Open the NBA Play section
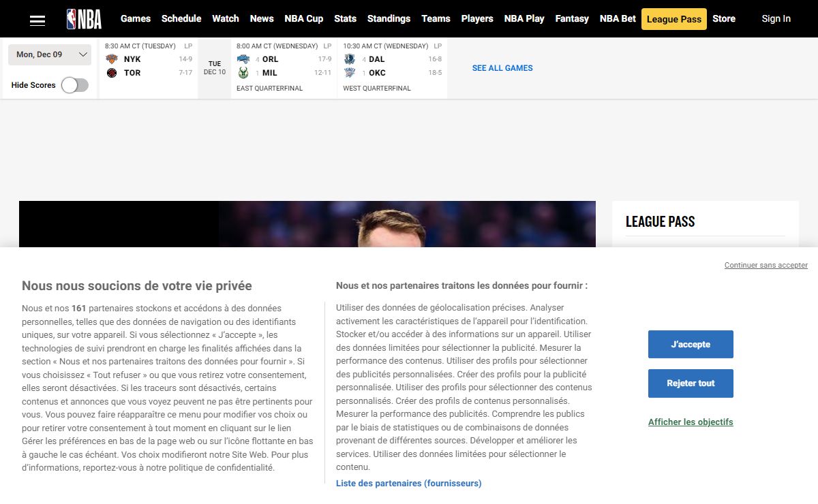 (524, 18)
